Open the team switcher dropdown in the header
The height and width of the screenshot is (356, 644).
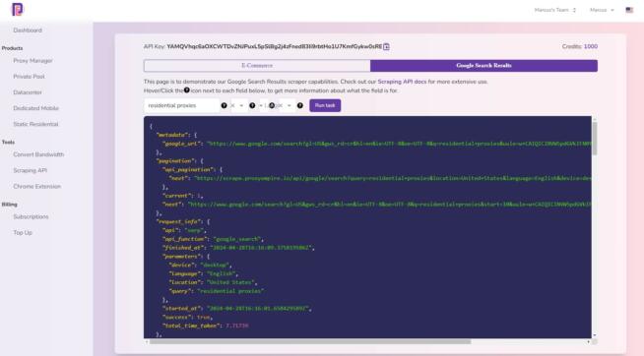555,10
